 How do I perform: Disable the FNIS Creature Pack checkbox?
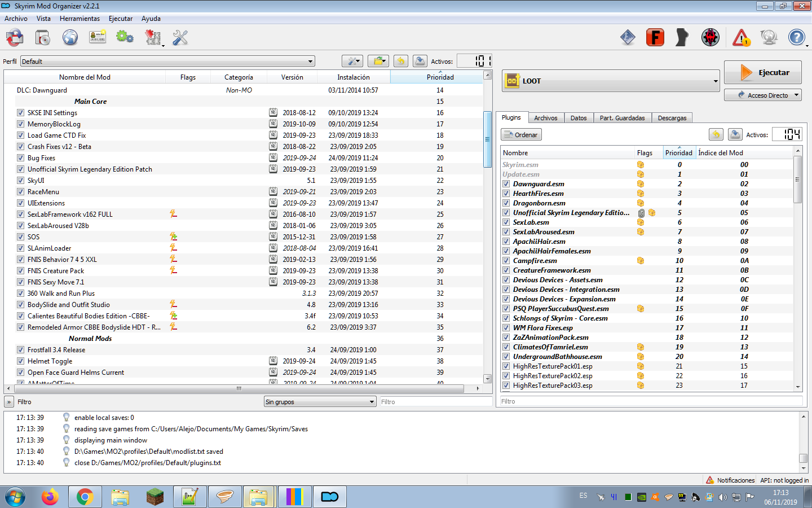[x=20, y=271]
